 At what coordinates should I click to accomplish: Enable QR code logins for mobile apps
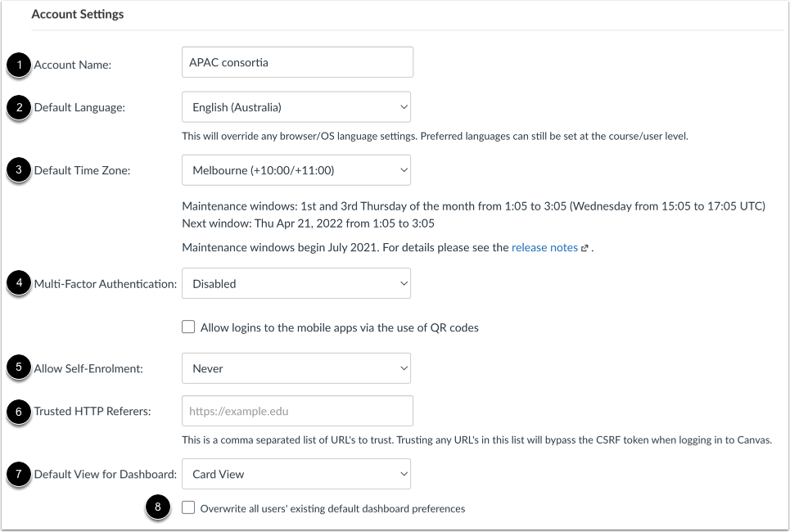(187, 325)
